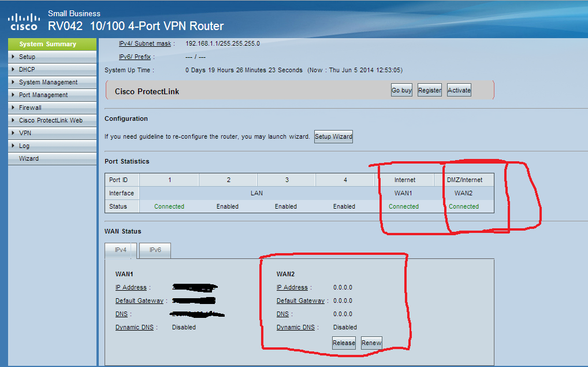Image resolution: width=588 pixels, height=367 pixels.
Task: Click the Cisco logo
Action: 24,22
